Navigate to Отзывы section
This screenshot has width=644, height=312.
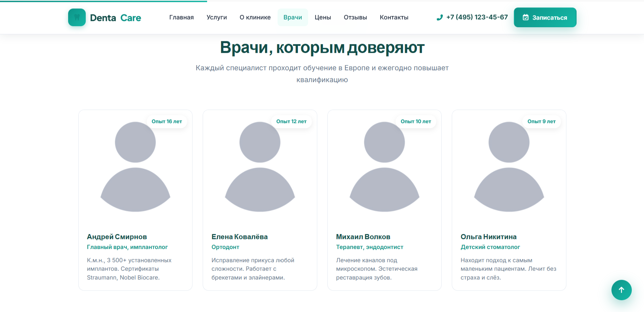coord(355,17)
